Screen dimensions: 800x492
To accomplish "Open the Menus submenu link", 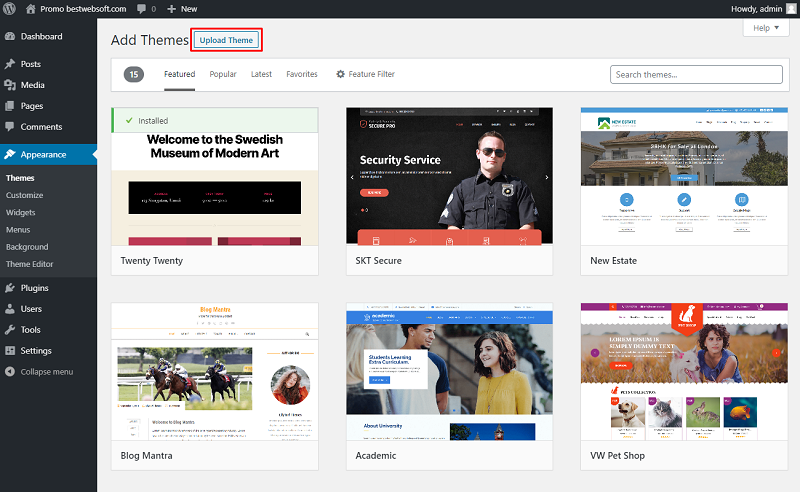I will coord(18,230).
